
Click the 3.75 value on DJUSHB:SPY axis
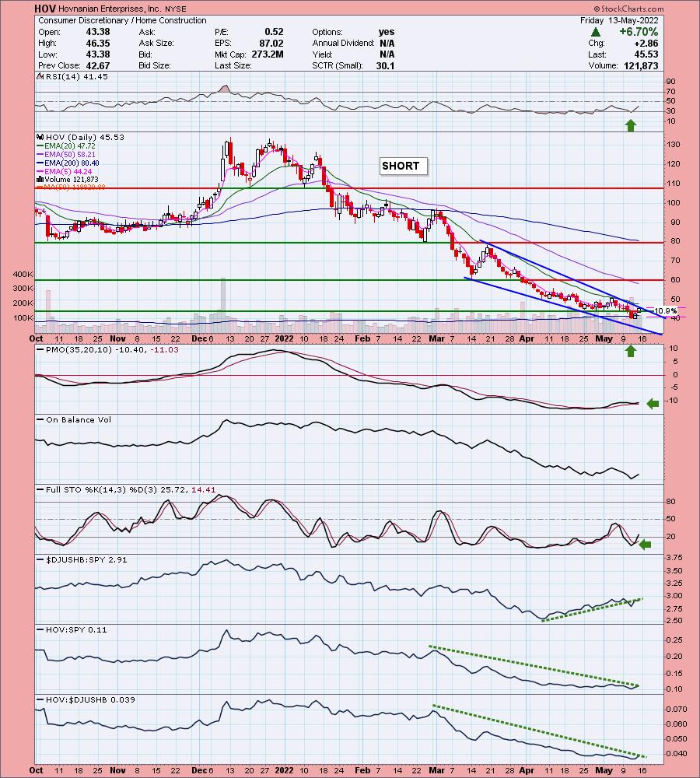(674, 558)
